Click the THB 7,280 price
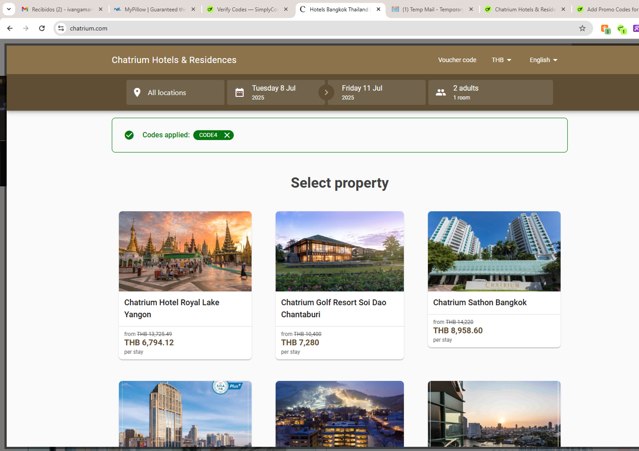The width and height of the screenshot is (639, 451). point(300,343)
